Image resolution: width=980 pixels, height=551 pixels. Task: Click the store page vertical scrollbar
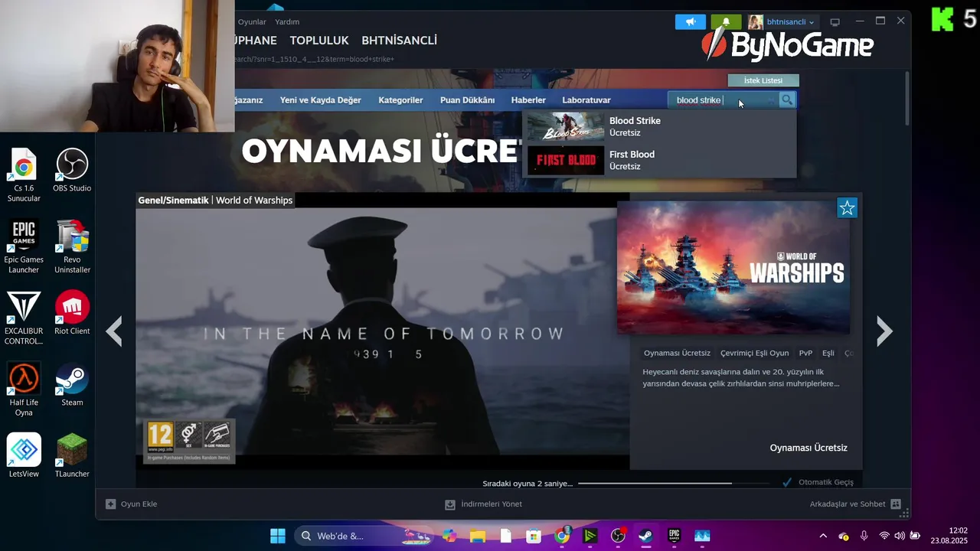pos(907,98)
